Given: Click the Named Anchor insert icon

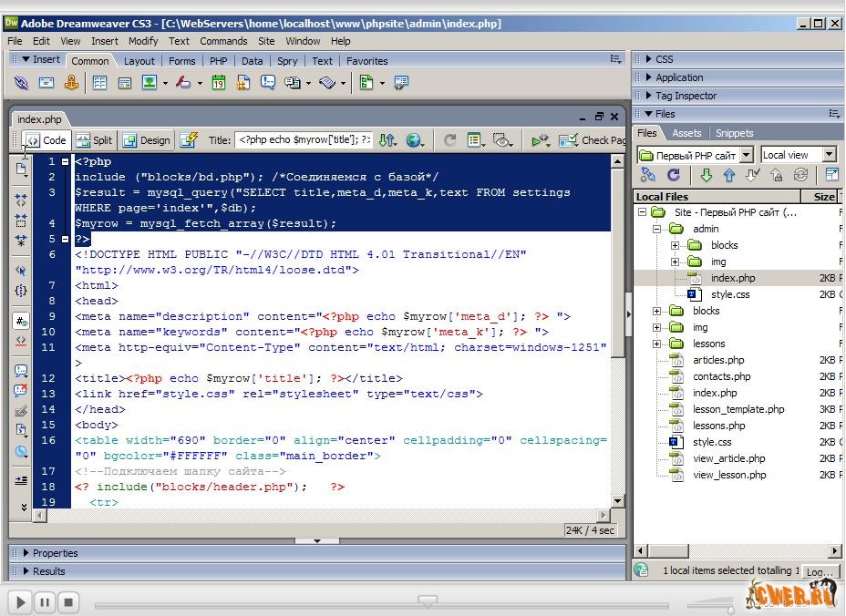Looking at the screenshot, I should click(x=71, y=83).
